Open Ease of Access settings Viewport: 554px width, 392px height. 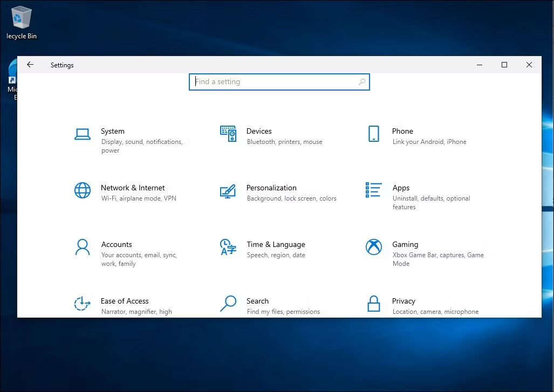[x=82, y=304]
